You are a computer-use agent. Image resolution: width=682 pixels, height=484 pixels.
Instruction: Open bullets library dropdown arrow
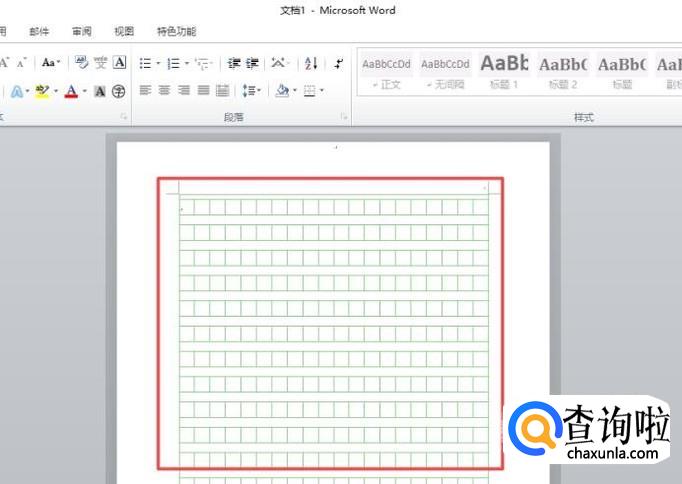(158, 63)
